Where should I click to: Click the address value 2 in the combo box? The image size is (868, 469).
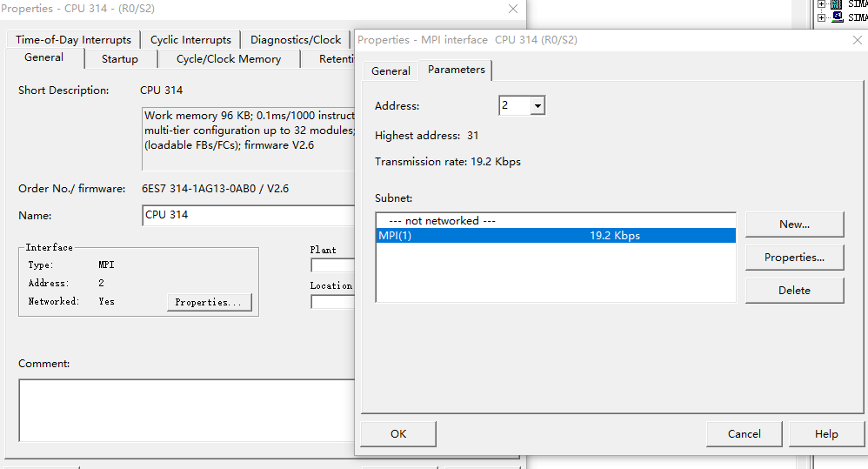tap(504, 105)
